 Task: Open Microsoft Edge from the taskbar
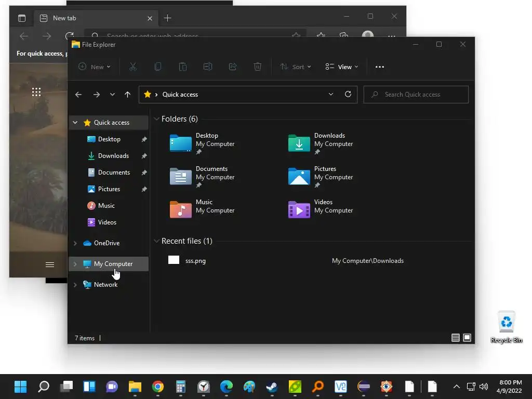point(227,387)
